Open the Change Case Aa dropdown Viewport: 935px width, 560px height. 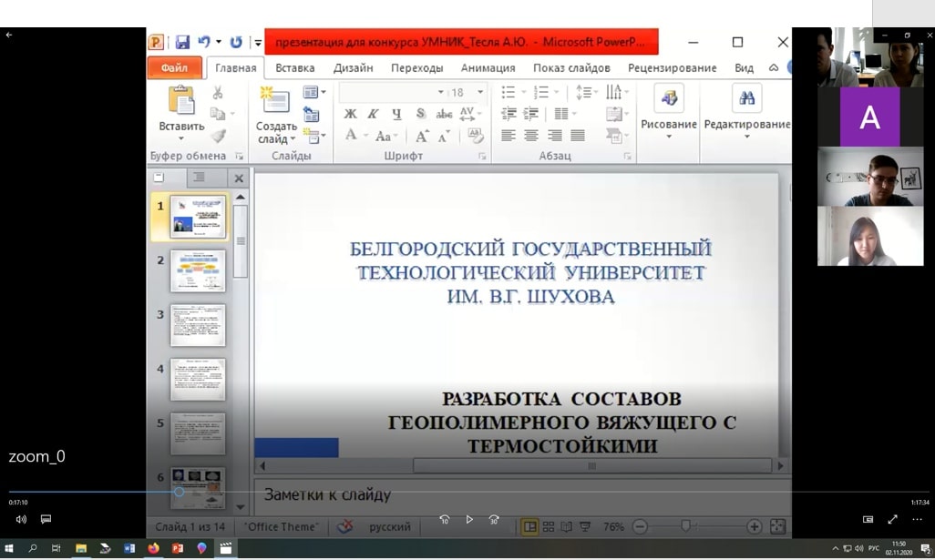tap(385, 137)
